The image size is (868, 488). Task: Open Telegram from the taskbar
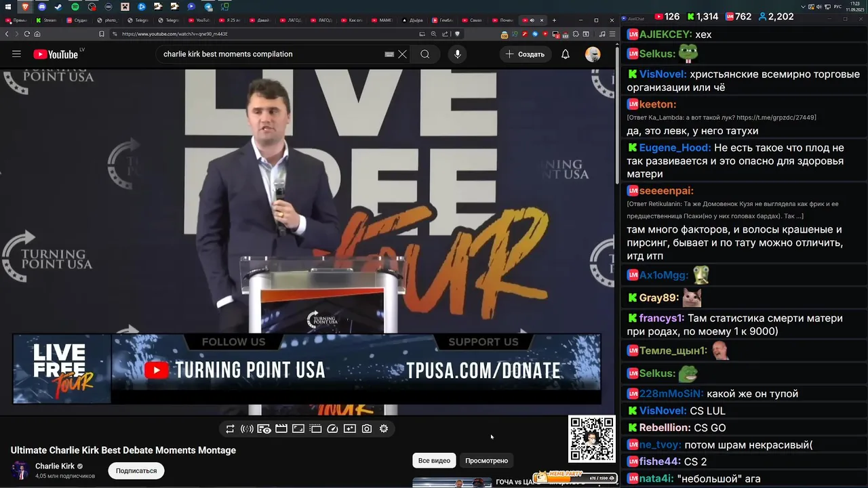208,7
